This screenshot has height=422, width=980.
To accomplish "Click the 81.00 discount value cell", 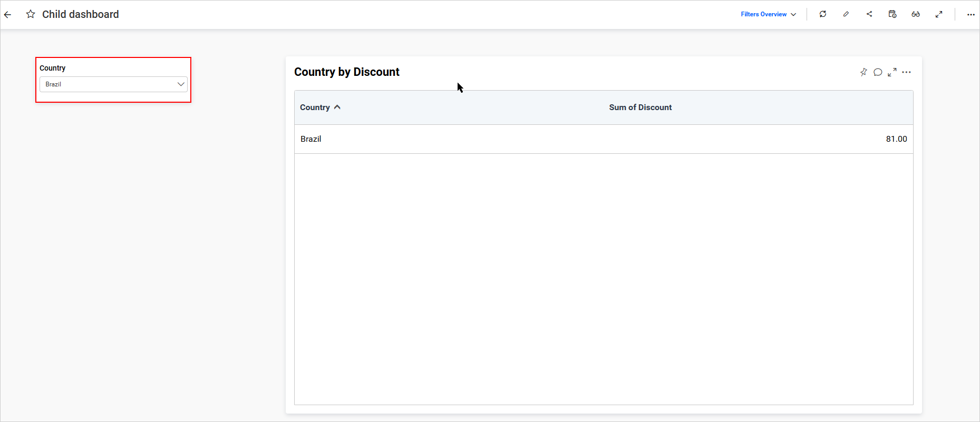I will 896,139.
